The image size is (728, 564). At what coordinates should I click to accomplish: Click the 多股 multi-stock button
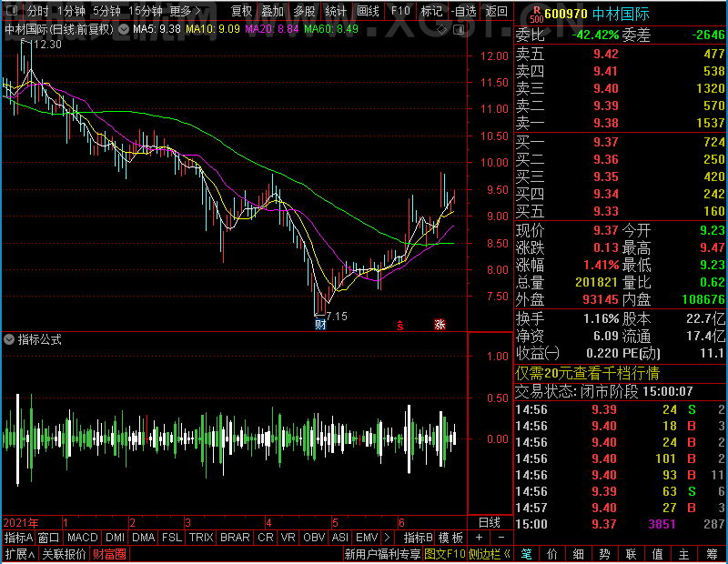[x=305, y=11]
